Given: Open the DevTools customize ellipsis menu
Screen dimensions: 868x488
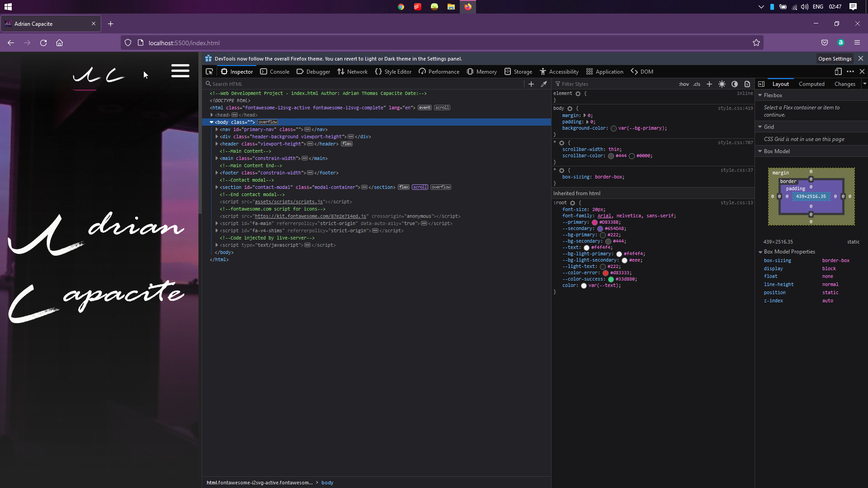Looking at the screenshot, I should click(x=850, y=71).
